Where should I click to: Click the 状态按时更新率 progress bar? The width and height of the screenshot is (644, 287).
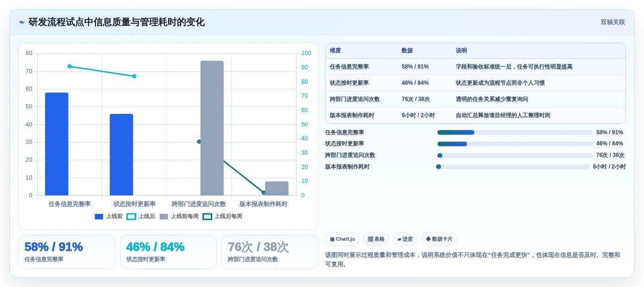pyautogui.click(x=515, y=143)
